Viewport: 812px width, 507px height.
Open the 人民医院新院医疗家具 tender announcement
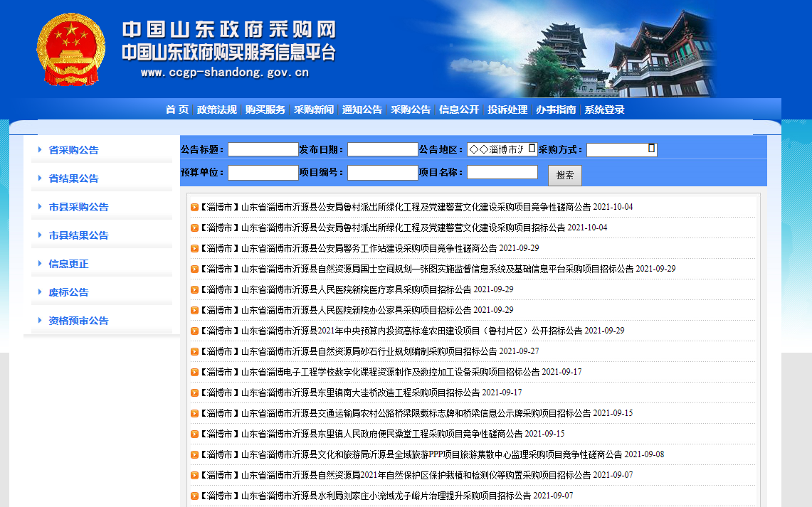tap(356, 289)
